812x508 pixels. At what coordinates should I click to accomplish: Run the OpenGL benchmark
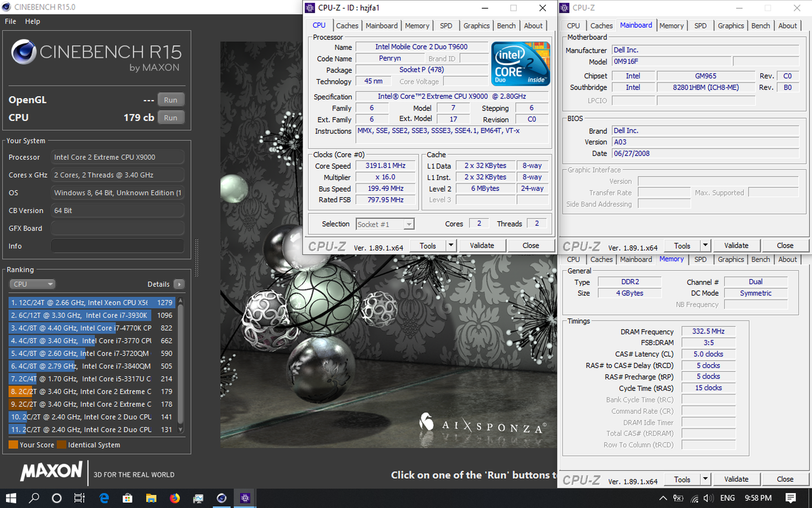[x=171, y=100]
